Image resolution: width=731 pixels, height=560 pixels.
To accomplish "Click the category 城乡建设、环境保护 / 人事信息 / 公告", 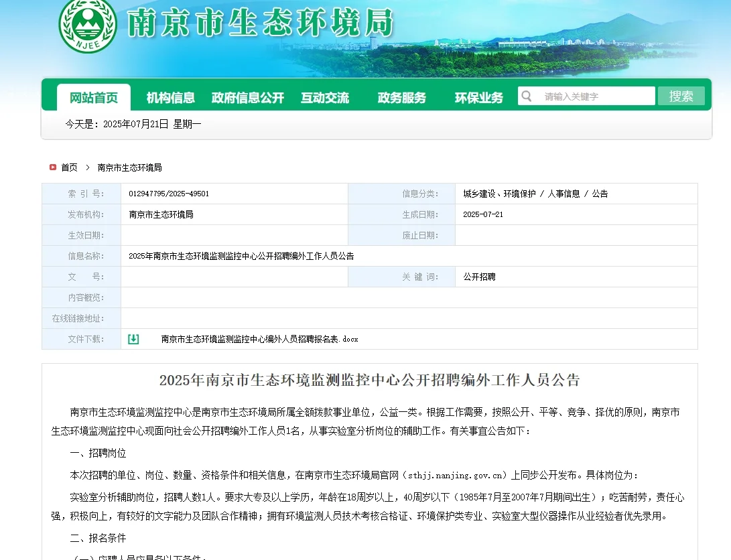I will tap(535, 194).
